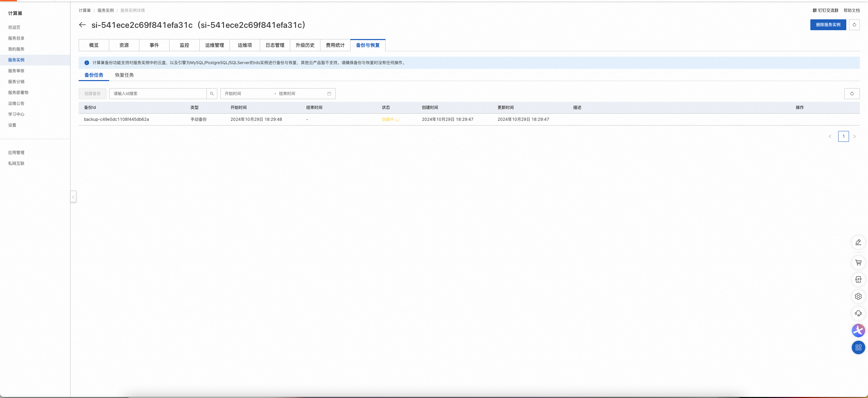Open the blue apps grid floating button
Viewport: 868px width, 398px height.
858,347
